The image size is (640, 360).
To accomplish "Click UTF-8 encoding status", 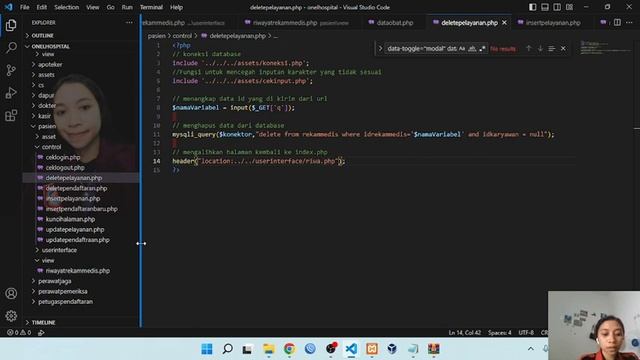I will 526,333.
